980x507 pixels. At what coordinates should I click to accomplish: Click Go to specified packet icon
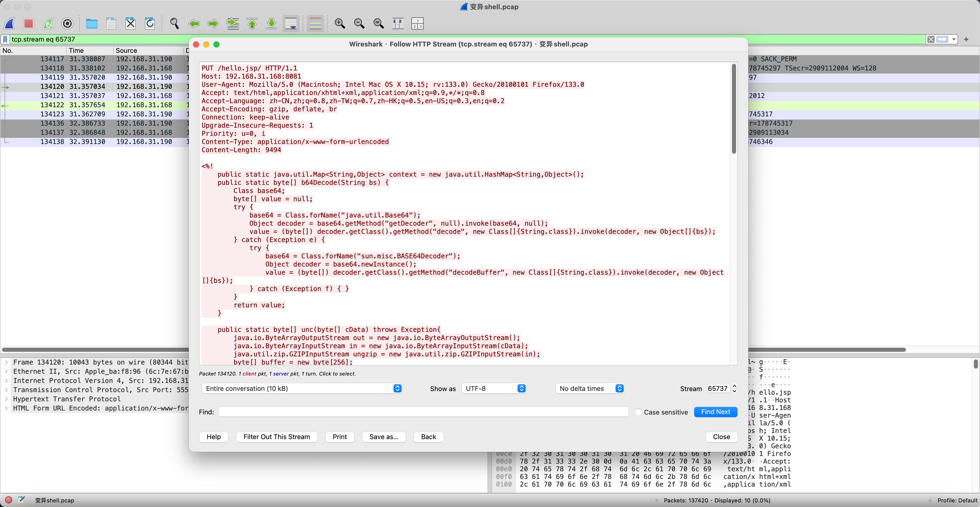pos(233,23)
